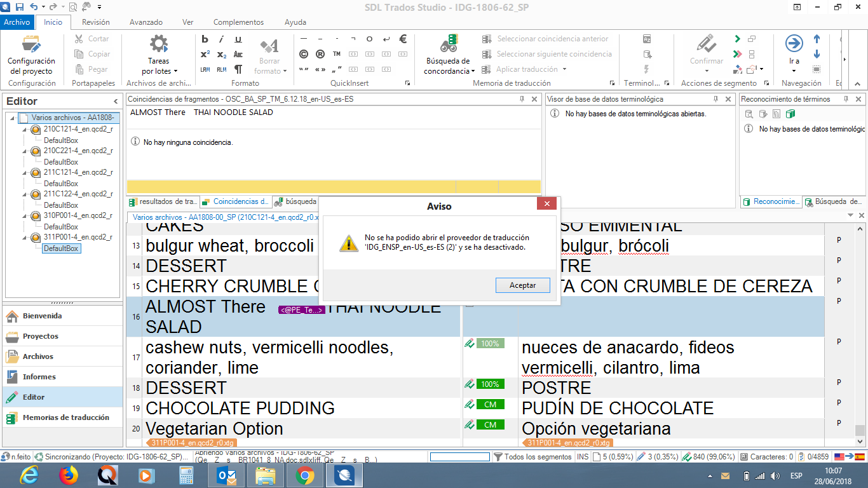
Task: Switch to Coincidencias de fragmentos tab
Action: pyautogui.click(x=236, y=202)
